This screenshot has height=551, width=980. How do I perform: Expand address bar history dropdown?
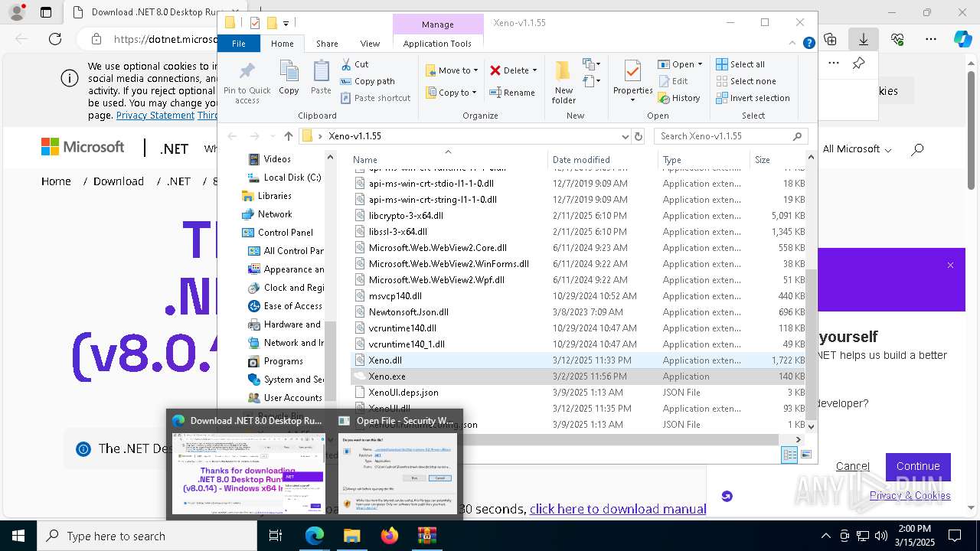(625, 136)
